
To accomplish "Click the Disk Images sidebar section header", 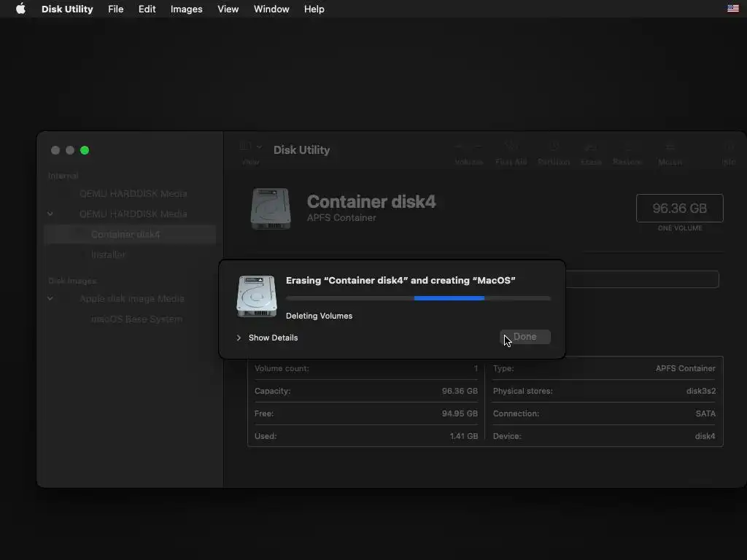I will 72,281.
